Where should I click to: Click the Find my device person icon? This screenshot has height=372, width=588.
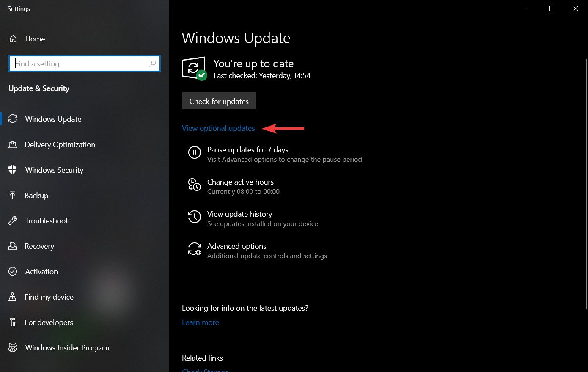tap(13, 297)
